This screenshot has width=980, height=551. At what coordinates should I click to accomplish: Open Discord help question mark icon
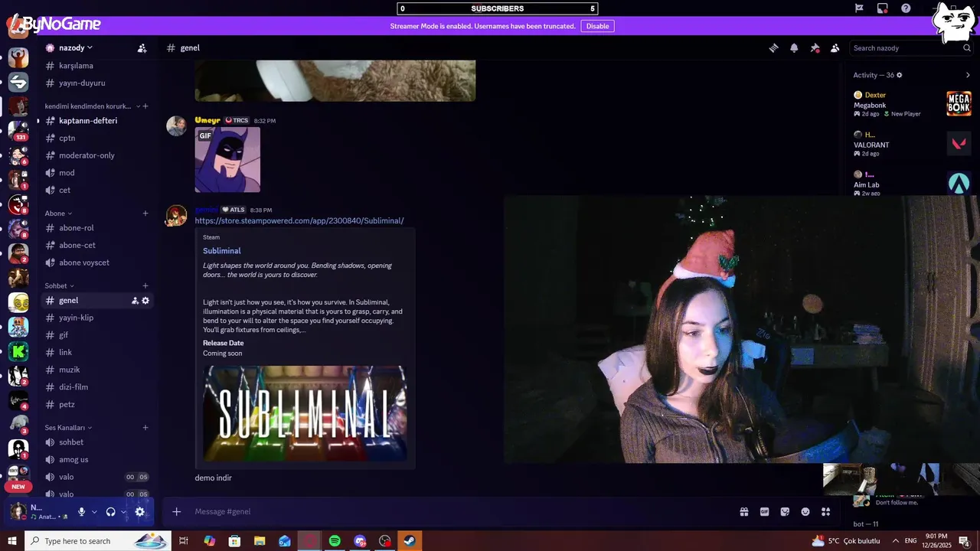906,8
